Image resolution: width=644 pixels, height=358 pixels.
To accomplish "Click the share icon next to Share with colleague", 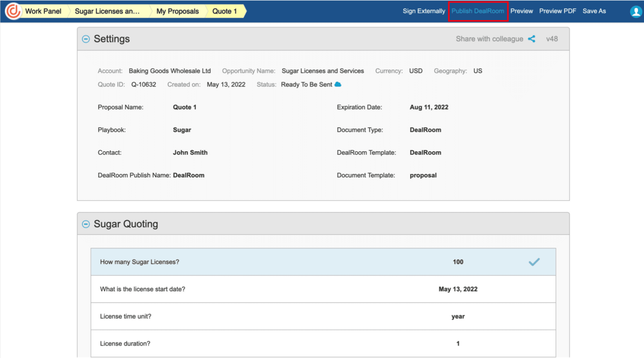I will (532, 38).
